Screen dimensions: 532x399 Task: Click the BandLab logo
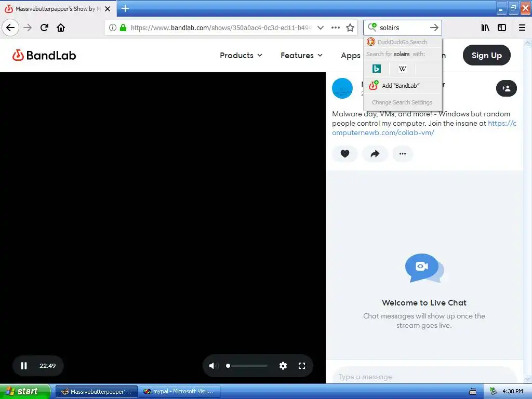point(44,55)
